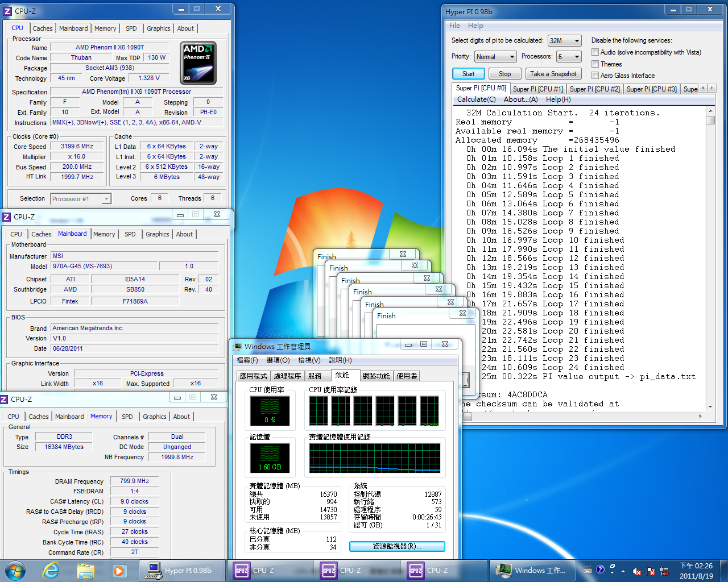Click Super PI output vertical scrollbar thumb
The image size is (728, 582).
tap(710, 120)
